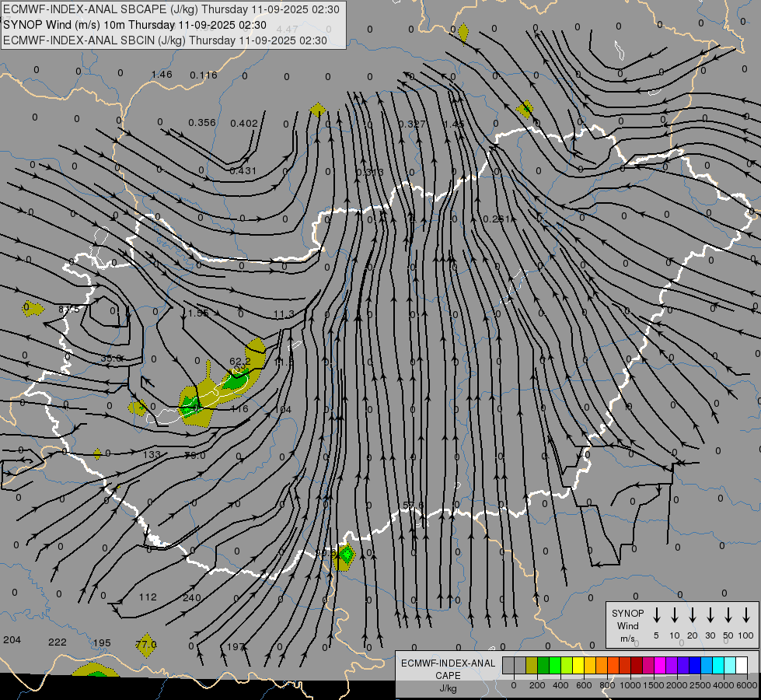This screenshot has height=700, width=761.
Task: Click the 1000 tick label on CAPE scale
Action: click(630, 685)
